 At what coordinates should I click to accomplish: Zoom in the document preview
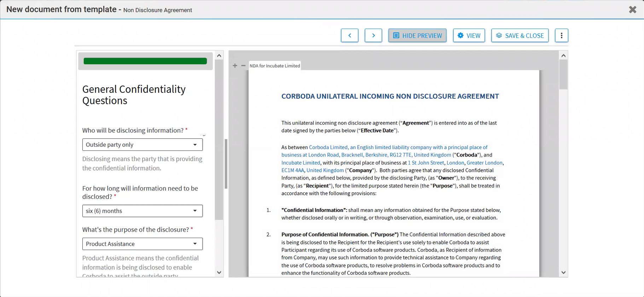click(x=235, y=66)
